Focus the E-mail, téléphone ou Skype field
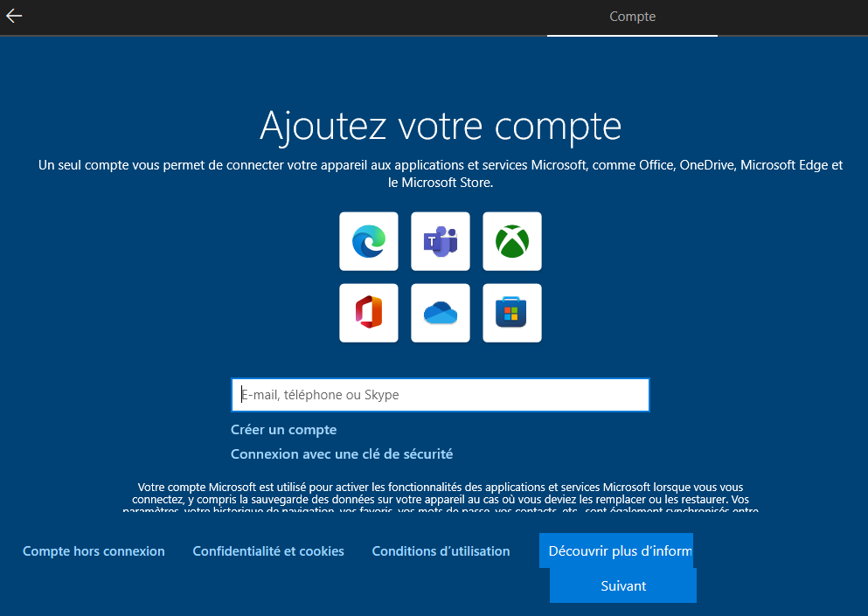 441,395
